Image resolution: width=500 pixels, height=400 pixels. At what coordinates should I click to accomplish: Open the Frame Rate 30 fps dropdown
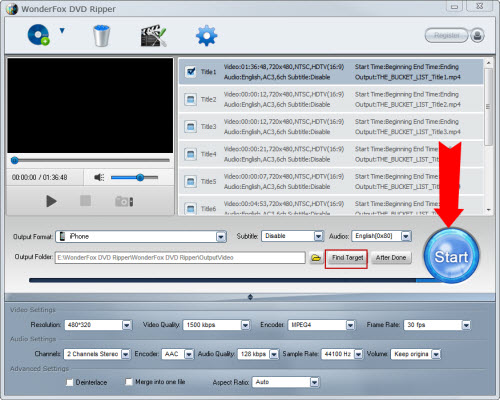coord(437,325)
